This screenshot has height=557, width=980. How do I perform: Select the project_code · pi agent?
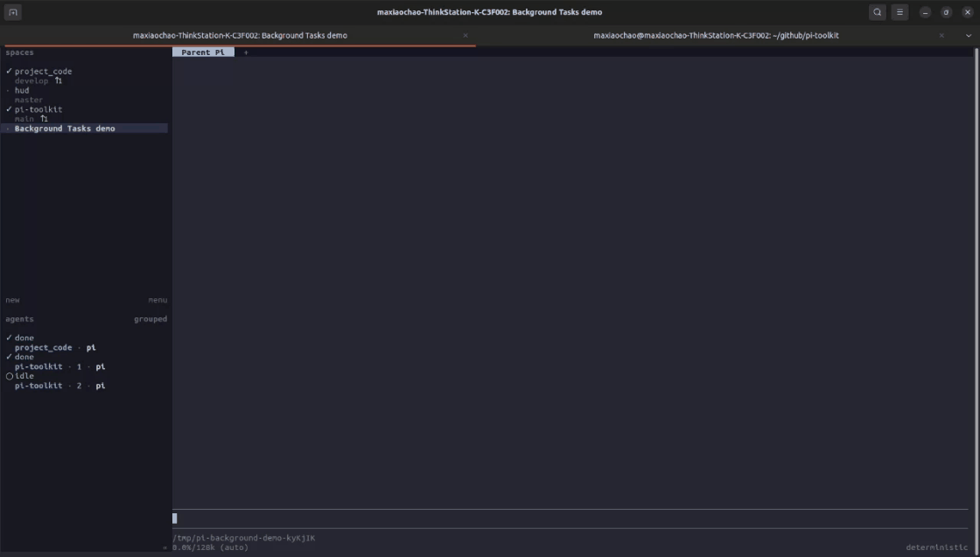pos(55,347)
